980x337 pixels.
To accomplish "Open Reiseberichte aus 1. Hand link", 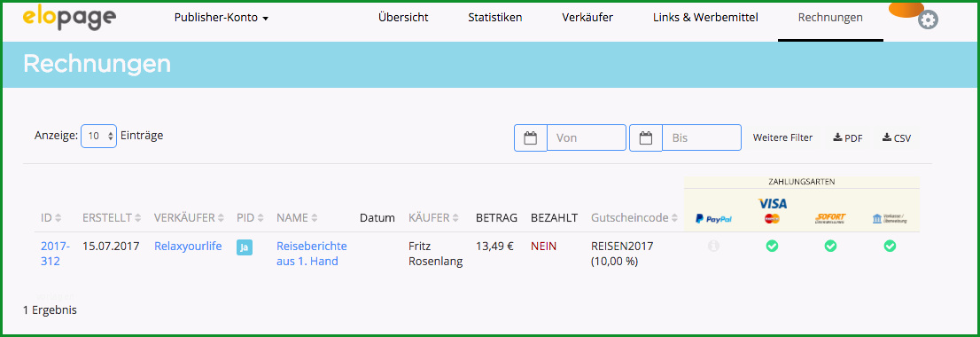I will pos(312,254).
